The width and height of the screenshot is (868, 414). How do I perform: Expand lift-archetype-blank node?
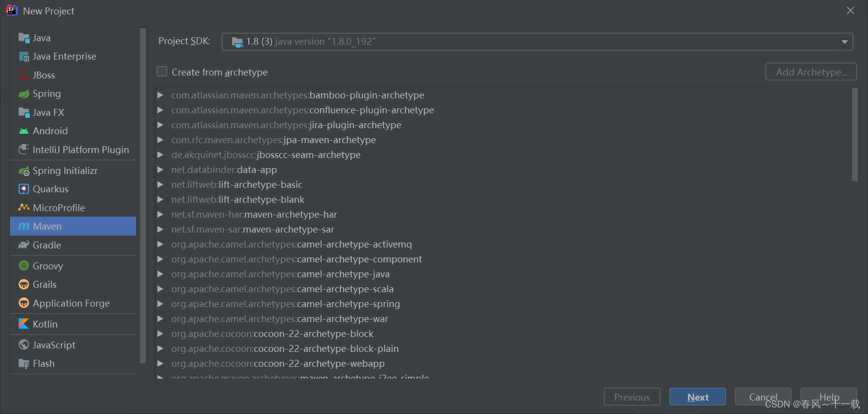[160, 199]
